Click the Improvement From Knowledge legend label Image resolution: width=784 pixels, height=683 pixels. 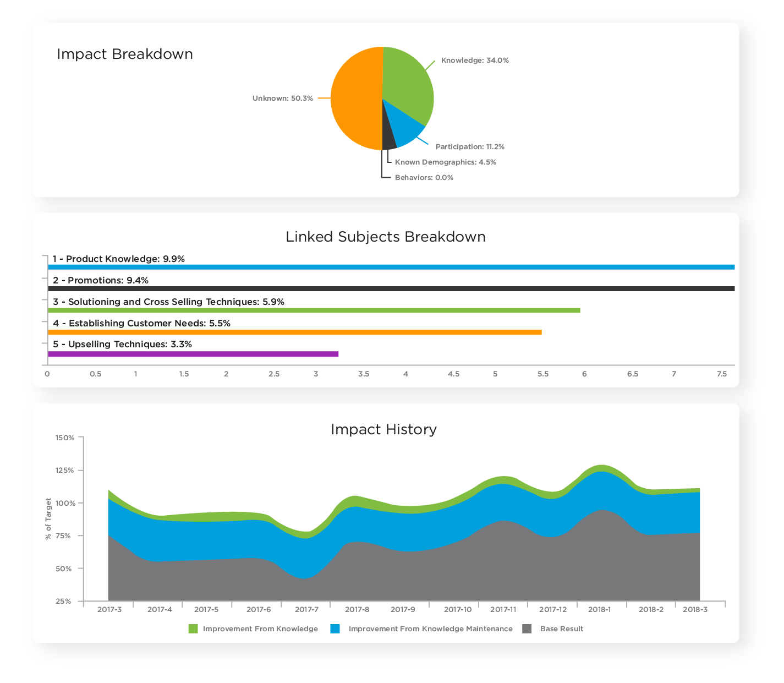(x=260, y=629)
